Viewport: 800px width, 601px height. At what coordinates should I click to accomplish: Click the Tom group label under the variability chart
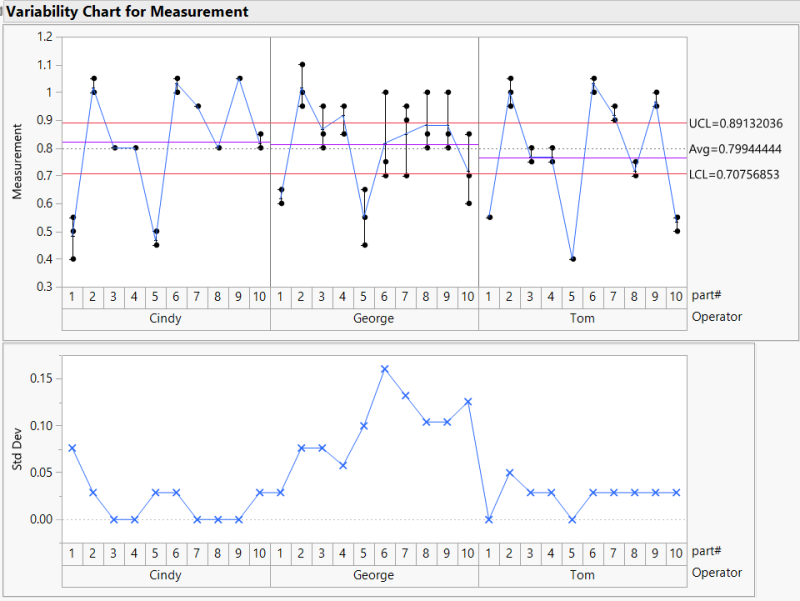[x=581, y=318]
